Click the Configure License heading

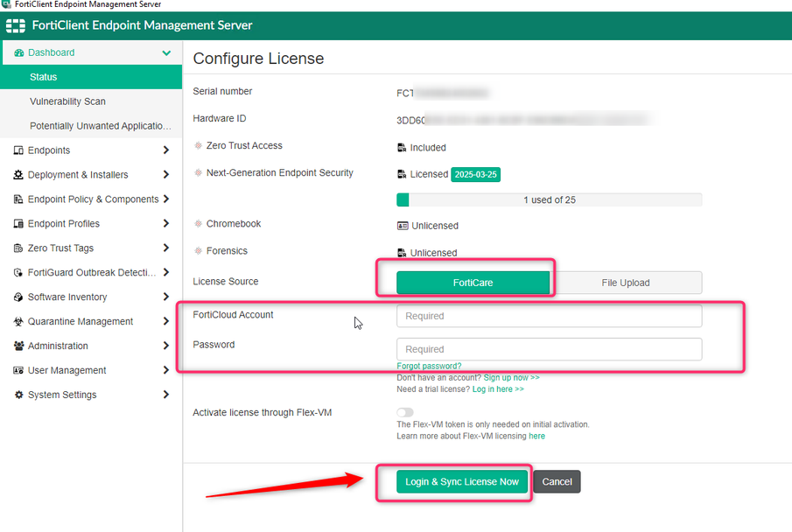coord(258,59)
